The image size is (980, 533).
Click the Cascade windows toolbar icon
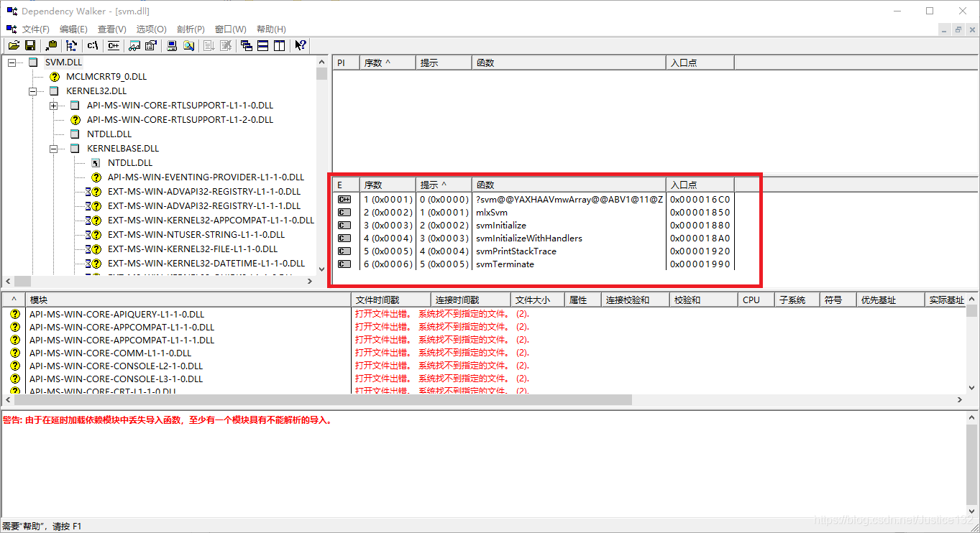247,45
